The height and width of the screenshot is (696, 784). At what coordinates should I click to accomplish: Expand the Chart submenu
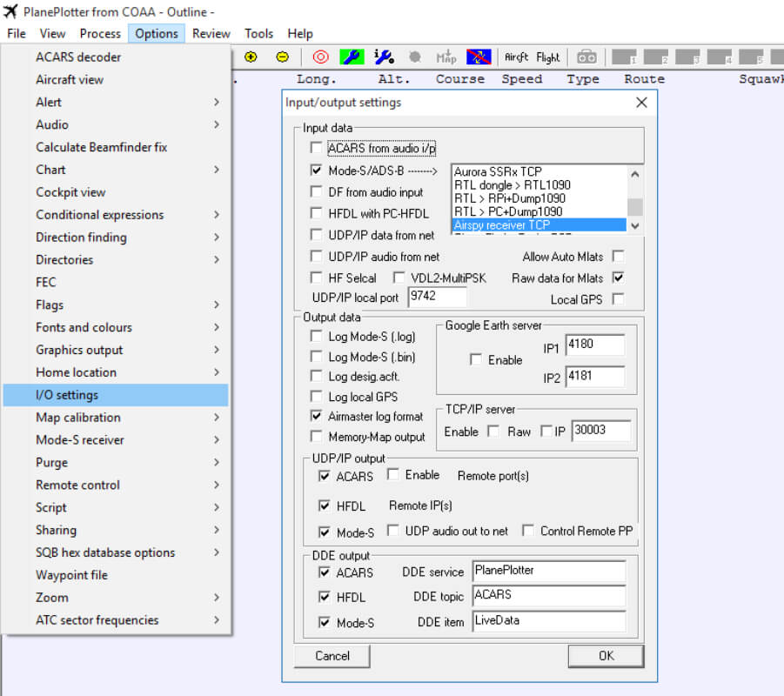pos(116,170)
